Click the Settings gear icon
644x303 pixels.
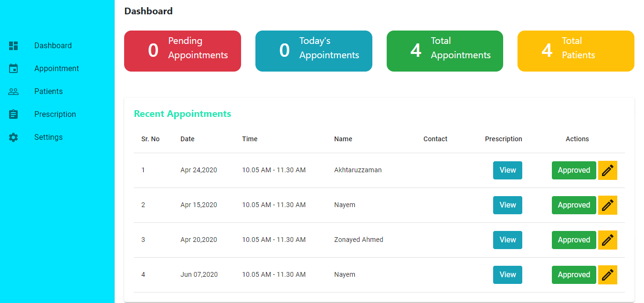pos(13,137)
